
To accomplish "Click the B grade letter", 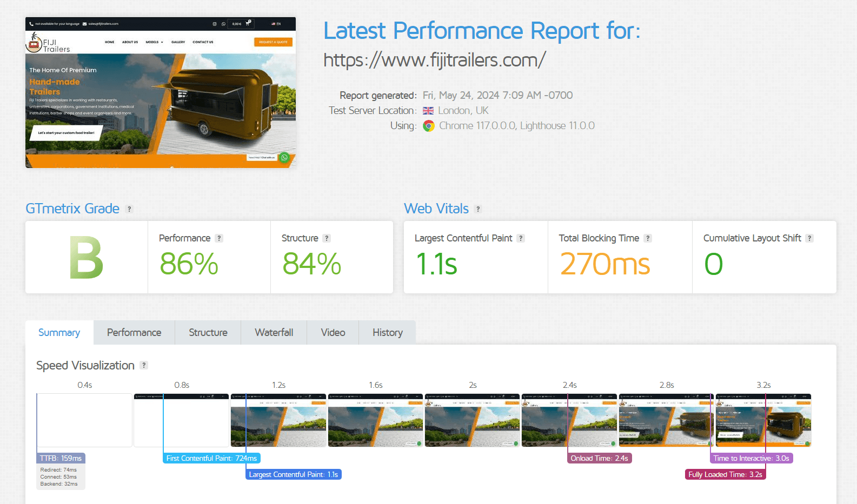I will tap(87, 258).
